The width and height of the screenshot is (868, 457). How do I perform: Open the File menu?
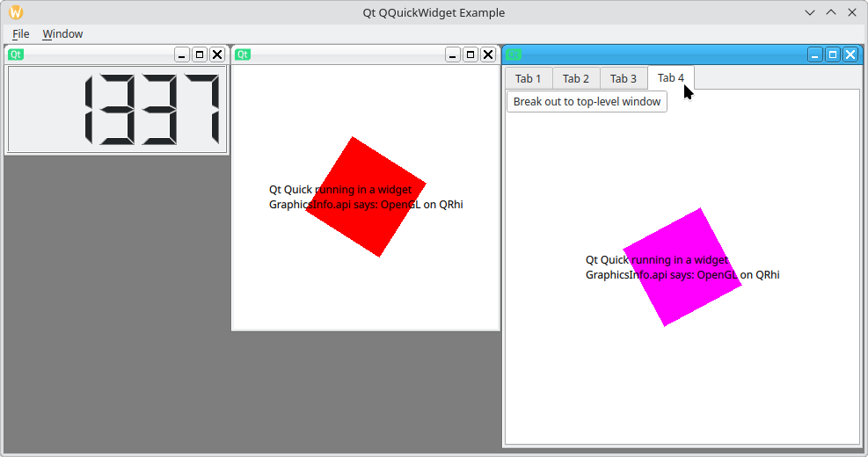(21, 33)
